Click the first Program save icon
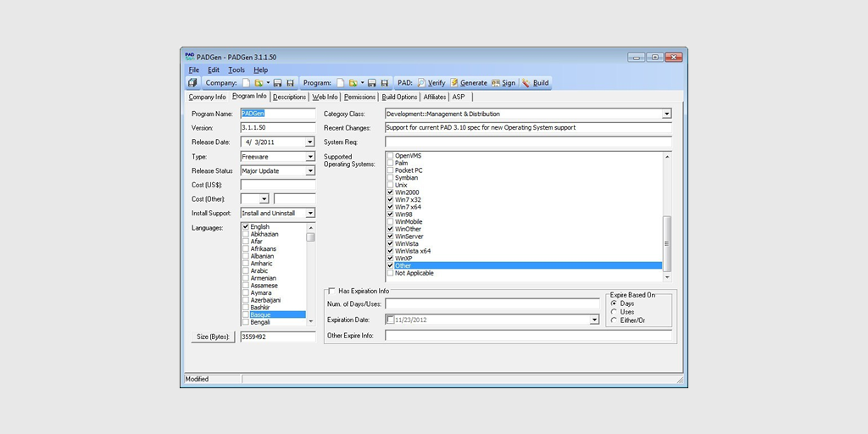Image resolution: width=868 pixels, height=434 pixels. pyautogui.click(x=372, y=83)
